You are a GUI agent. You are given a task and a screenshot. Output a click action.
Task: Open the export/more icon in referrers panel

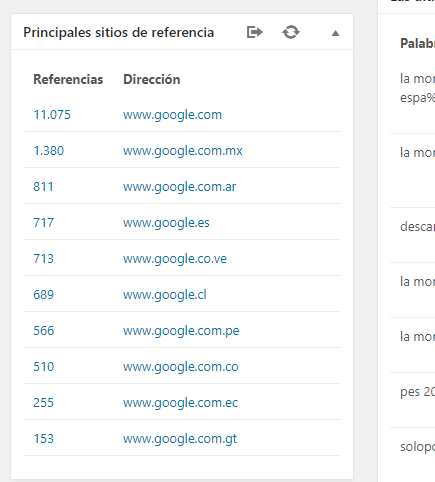[x=255, y=32]
